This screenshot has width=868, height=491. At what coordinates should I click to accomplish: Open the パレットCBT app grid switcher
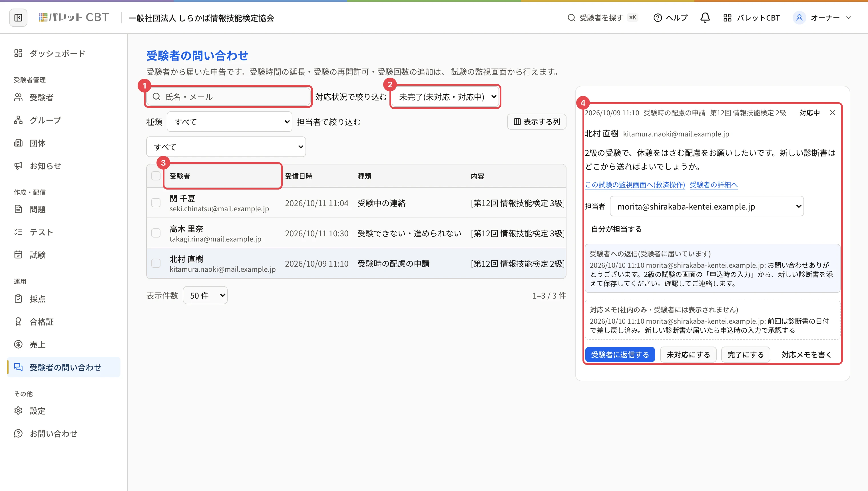pyautogui.click(x=751, y=17)
